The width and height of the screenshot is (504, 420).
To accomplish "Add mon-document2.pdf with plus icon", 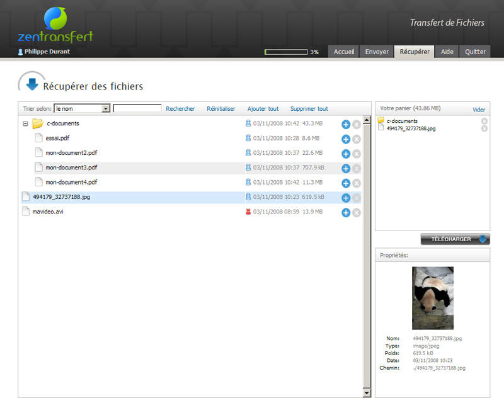I will click(x=346, y=154).
